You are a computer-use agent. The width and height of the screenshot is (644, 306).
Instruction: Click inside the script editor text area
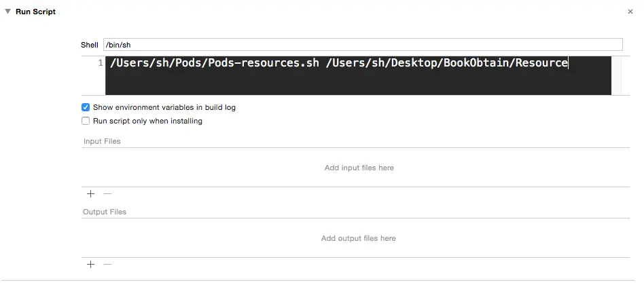[x=358, y=75]
